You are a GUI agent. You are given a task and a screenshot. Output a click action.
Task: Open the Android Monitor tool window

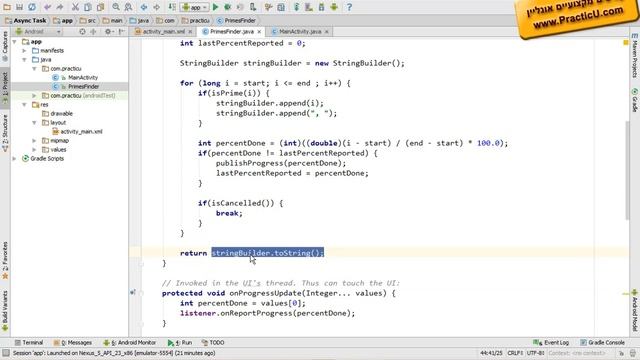click(129, 342)
